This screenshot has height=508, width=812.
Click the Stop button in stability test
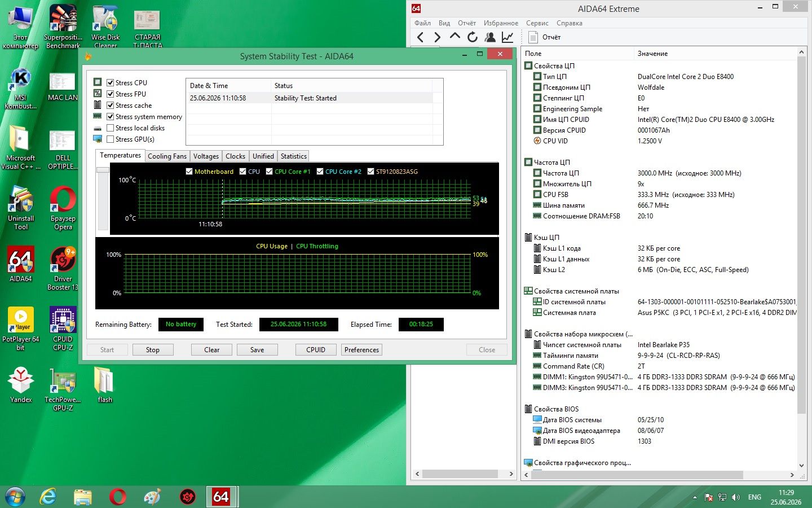153,350
